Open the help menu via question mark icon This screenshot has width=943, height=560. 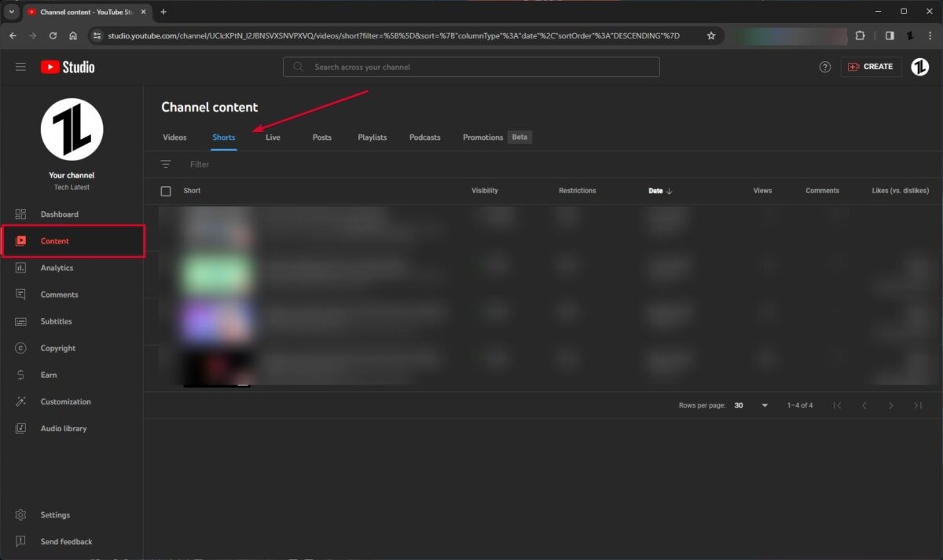[824, 67]
